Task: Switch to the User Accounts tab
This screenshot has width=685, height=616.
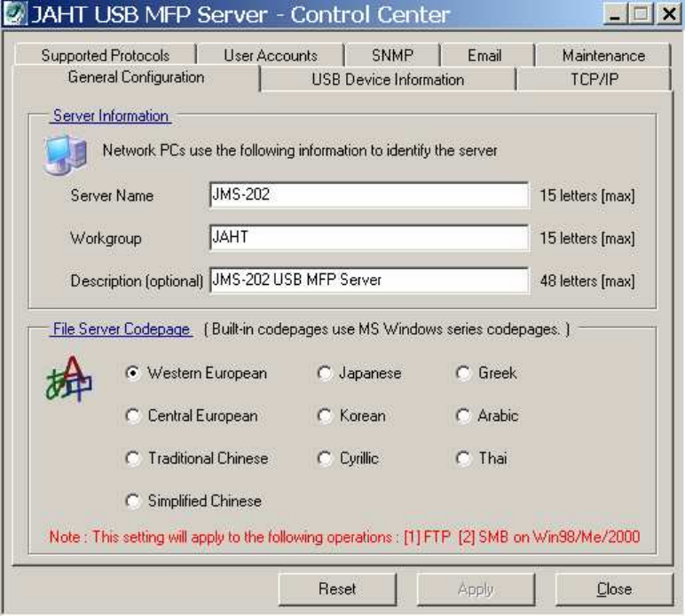Action: pos(271,56)
